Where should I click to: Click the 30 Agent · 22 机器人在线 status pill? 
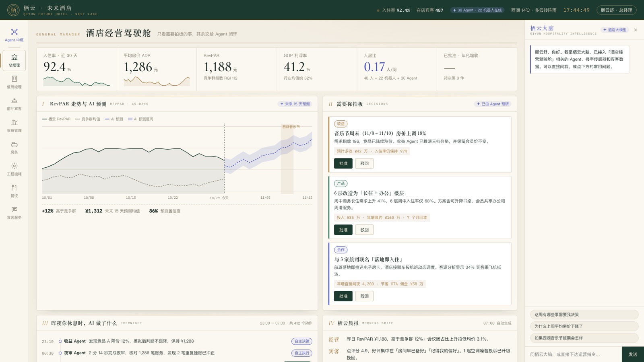(477, 10)
